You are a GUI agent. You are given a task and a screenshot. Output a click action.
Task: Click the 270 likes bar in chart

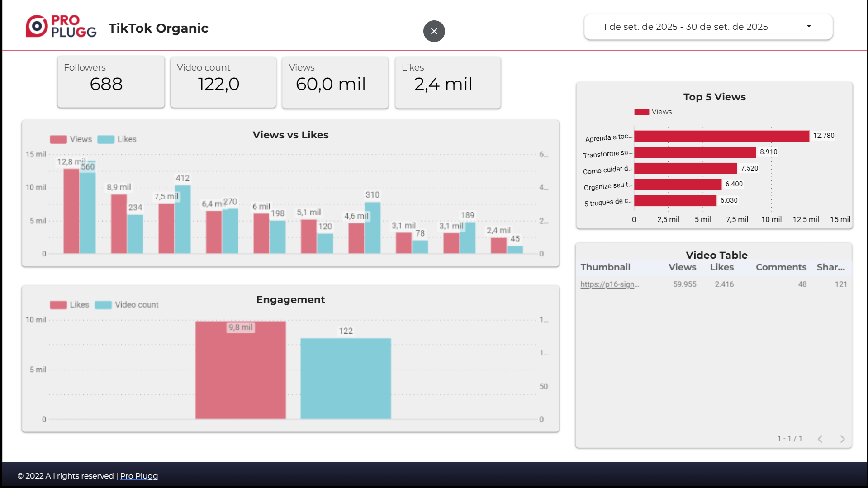[230, 231]
